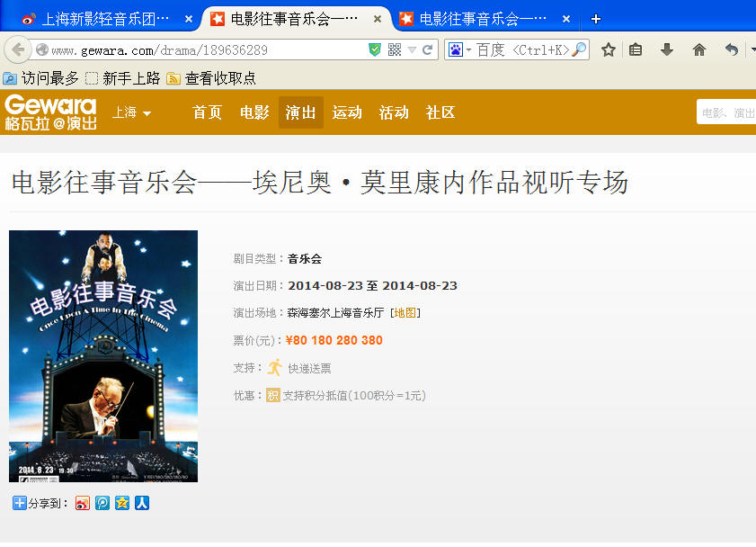Click the Baidu paw search engine icon
Image resolution: width=756 pixels, height=547 pixels.
click(x=456, y=49)
